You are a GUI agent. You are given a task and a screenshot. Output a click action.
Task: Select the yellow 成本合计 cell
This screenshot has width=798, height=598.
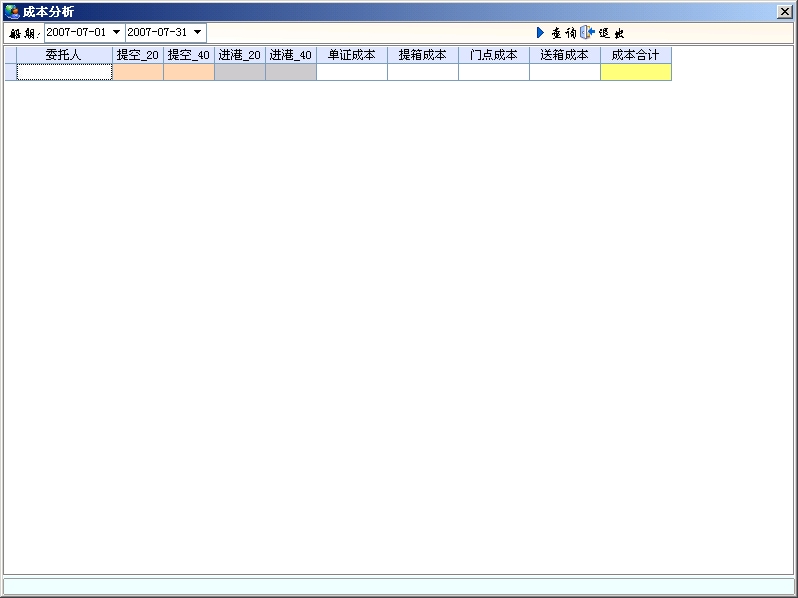point(636,72)
